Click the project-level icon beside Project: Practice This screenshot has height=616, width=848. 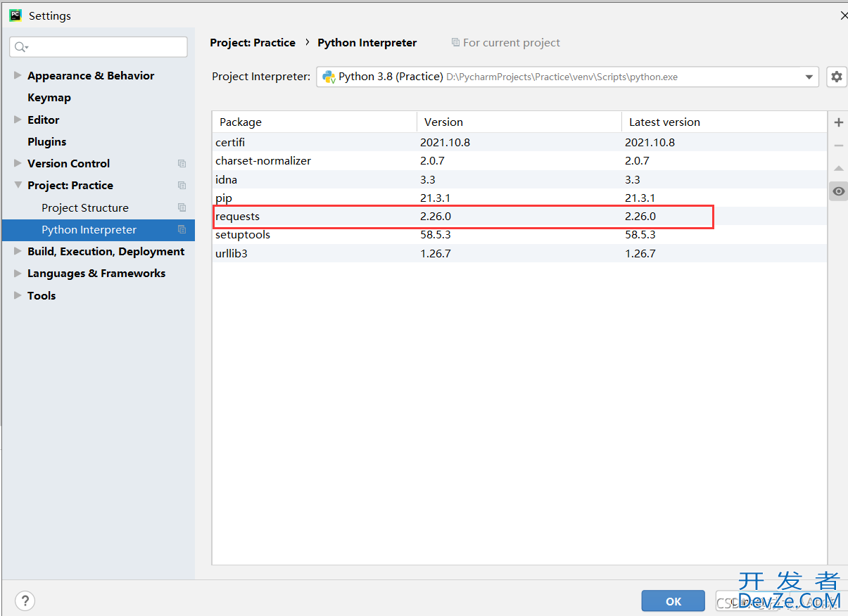(182, 186)
